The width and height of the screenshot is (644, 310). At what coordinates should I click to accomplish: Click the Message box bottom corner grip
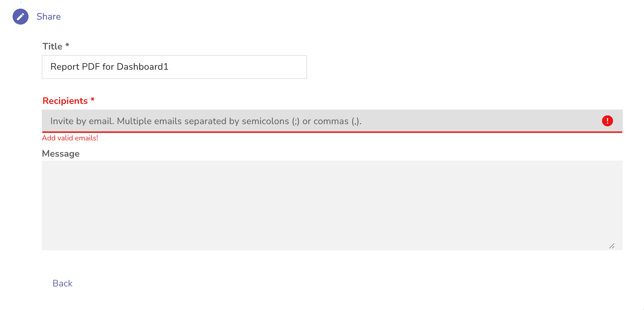[612, 246]
